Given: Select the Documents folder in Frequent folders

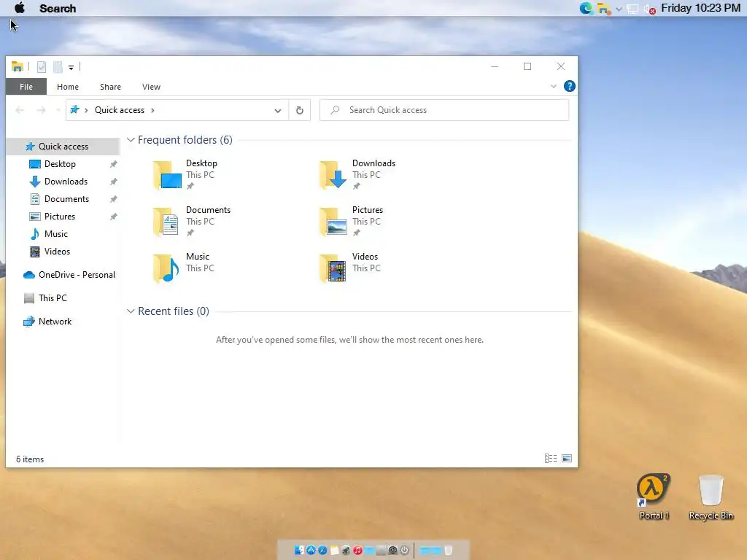Looking at the screenshot, I should coord(192,221).
